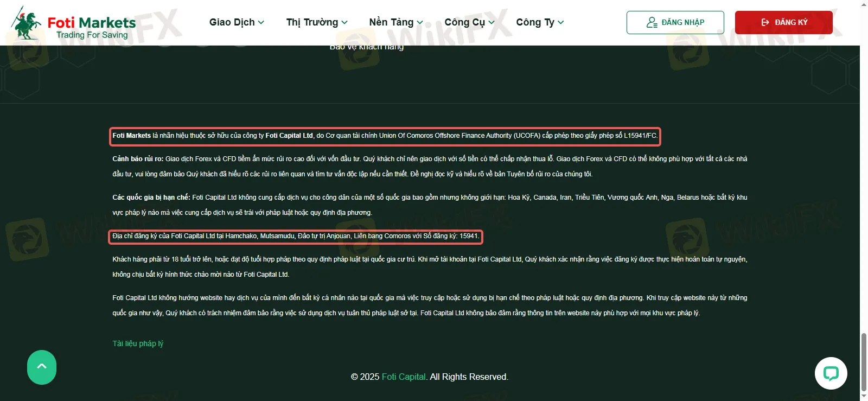
Task: Open the Công Ty menu
Action: (x=540, y=22)
